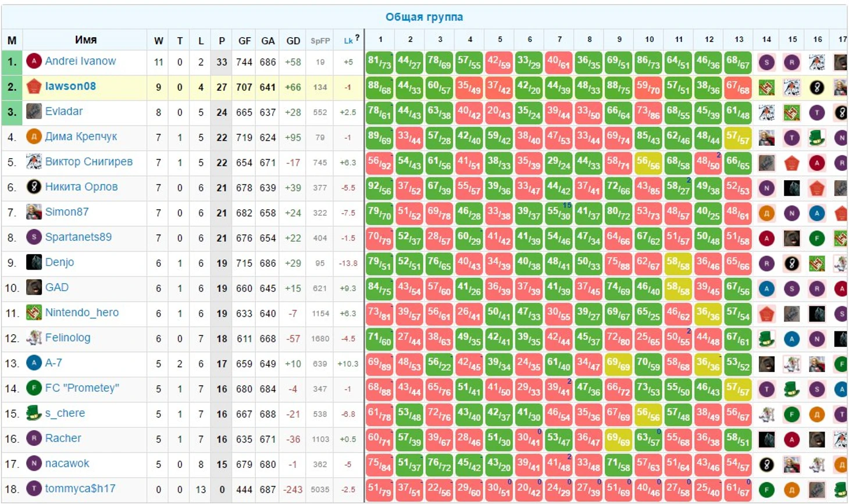This screenshot has height=504, width=849.
Task: Click Дима Крепчук's orange Д avatar
Action: coord(34,137)
